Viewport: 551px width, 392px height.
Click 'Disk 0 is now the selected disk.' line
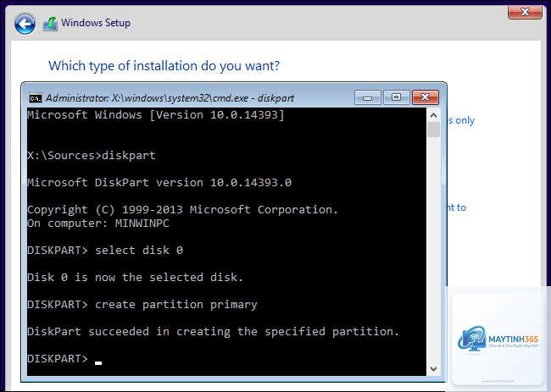[136, 277]
